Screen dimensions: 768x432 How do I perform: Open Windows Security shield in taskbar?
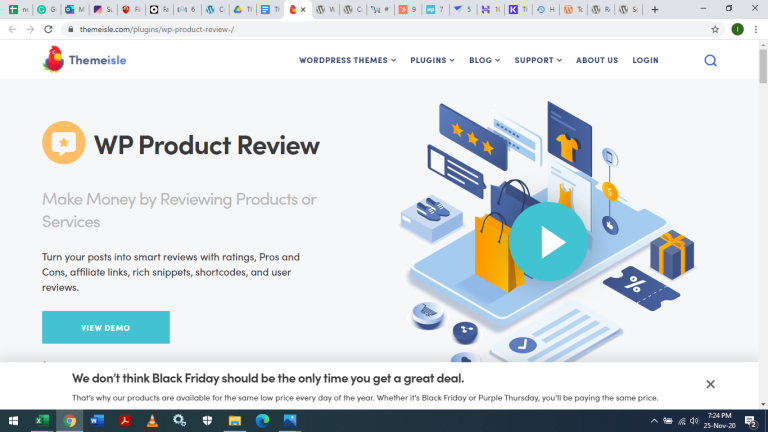click(208, 421)
